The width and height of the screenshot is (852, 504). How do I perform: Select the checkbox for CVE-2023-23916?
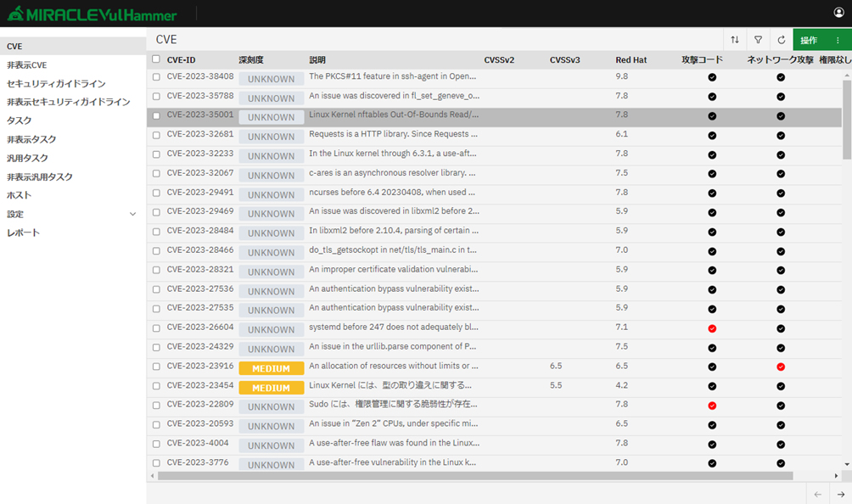156,367
